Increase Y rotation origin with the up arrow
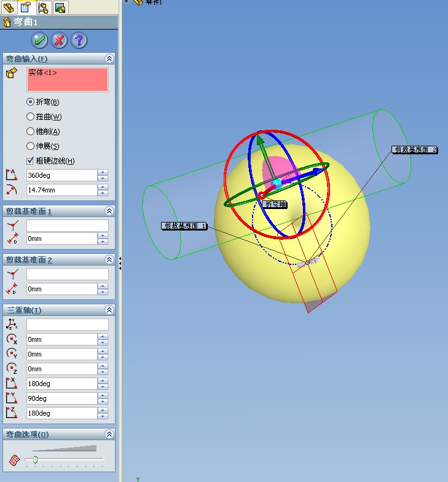The width and height of the screenshot is (448, 482). pos(103,352)
